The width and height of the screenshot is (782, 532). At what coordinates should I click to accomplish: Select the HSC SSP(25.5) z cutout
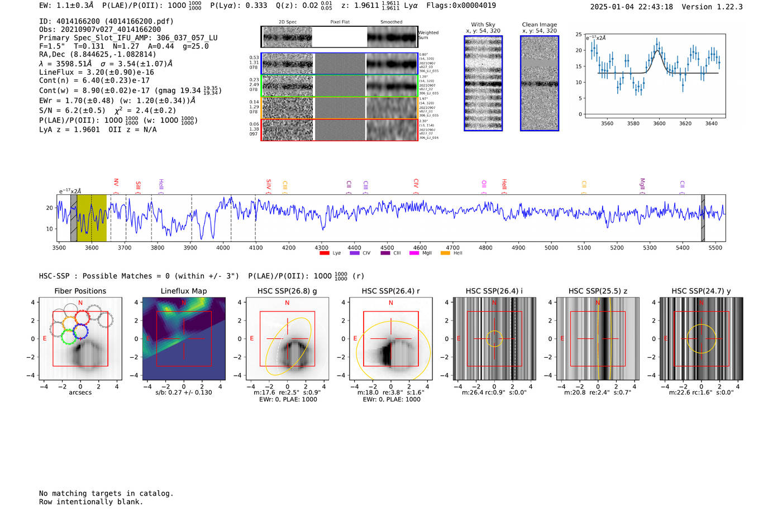pos(598,339)
